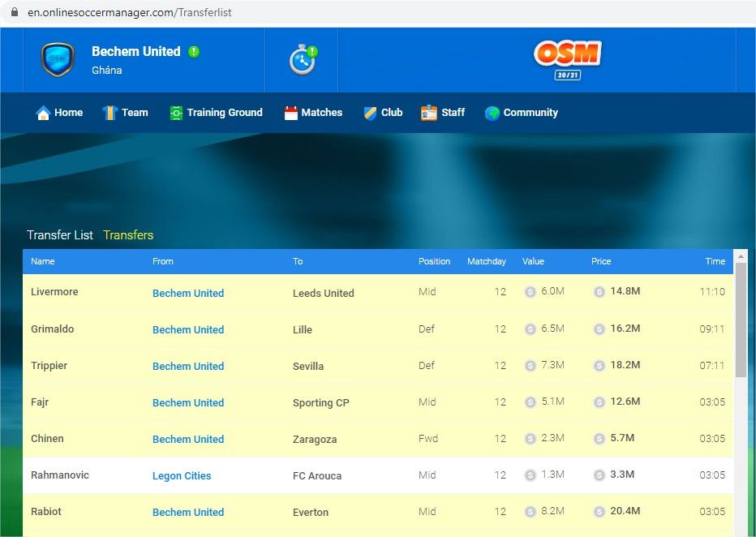Click the Bechem United club shield badge
This screenshot has width=756, height=537.
[x=58, y=60]
